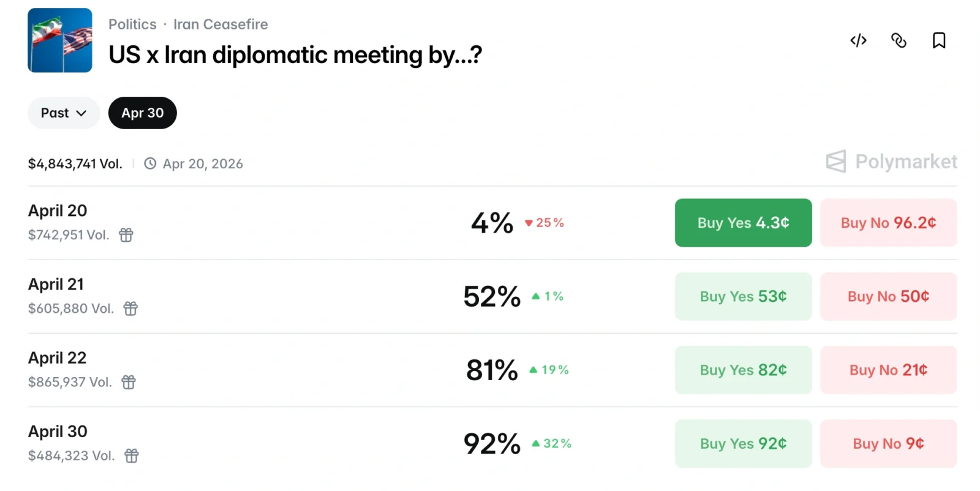Image resolution: width=980 pixels, height=491 pixels.
Task: Copy the market link via link icon
Action: click(899, 40)
